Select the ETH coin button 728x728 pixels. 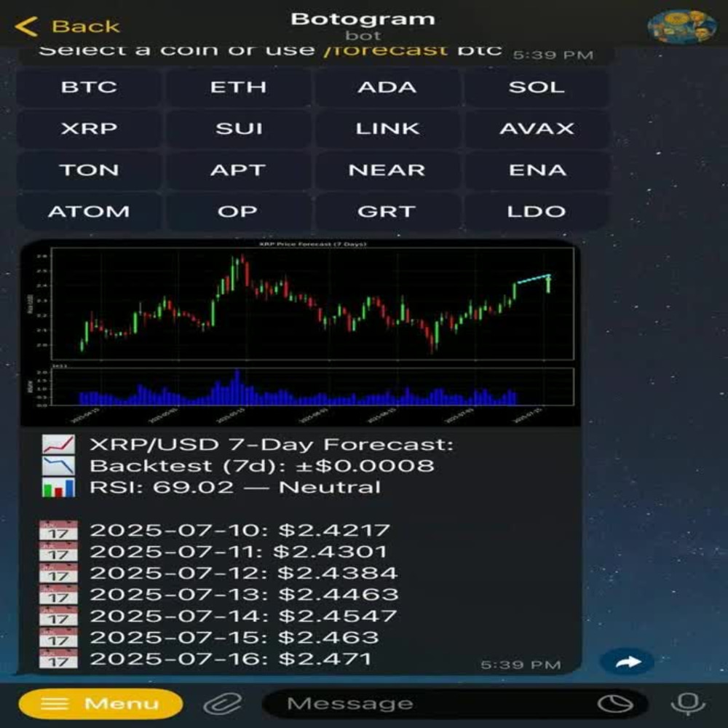238,87
